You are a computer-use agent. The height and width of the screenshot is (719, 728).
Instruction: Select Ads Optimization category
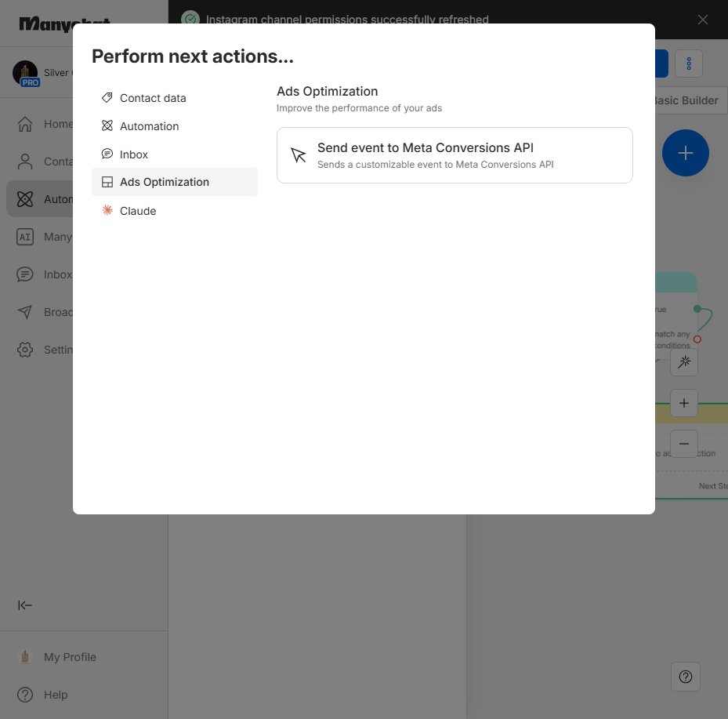(x=174, y=182)
